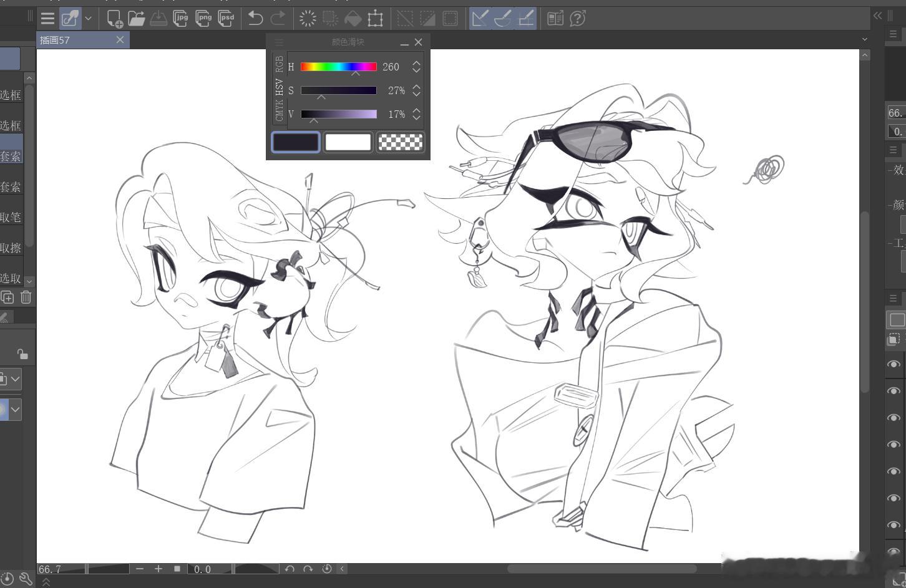
Task: Rotate the canvas left
Action: 290,569
